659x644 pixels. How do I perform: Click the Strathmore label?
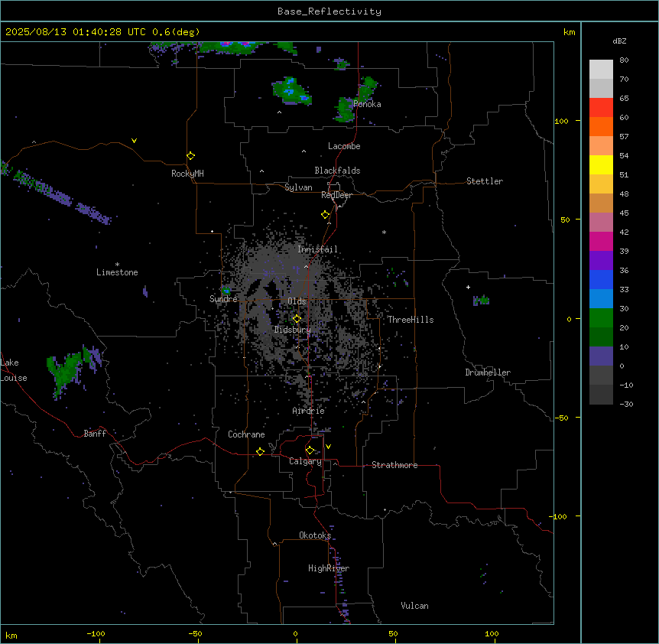click(x=394, y=465)
